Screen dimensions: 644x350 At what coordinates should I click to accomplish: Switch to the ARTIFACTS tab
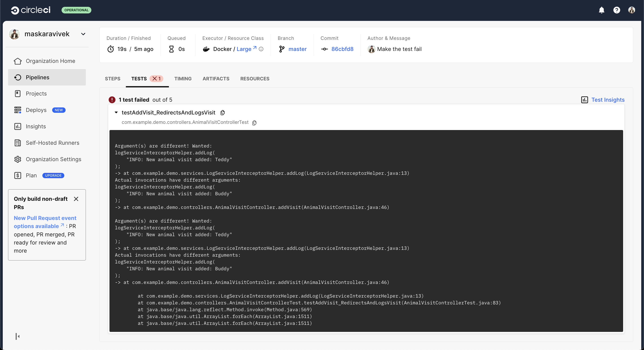point(216,79)
